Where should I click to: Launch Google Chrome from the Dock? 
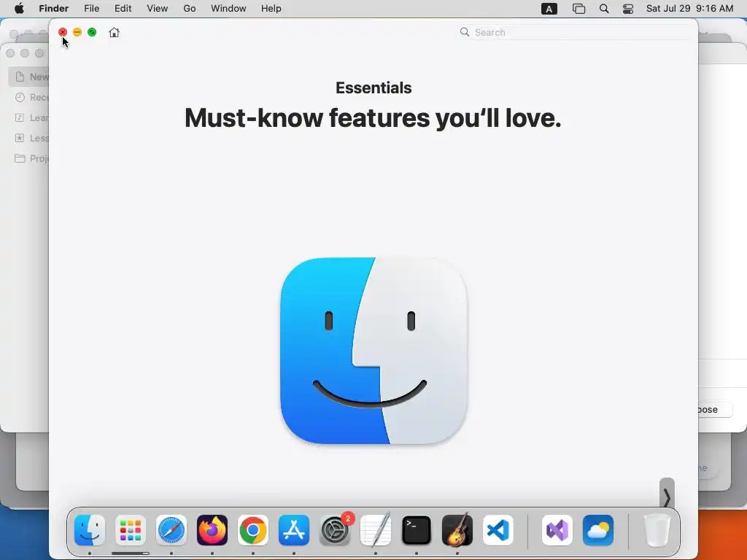point(253,530)
